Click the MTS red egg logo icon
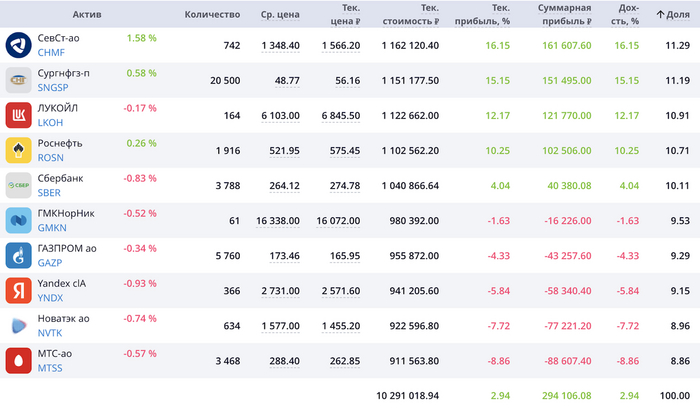The height and width of the screenshot is (411, 700). 20,360
